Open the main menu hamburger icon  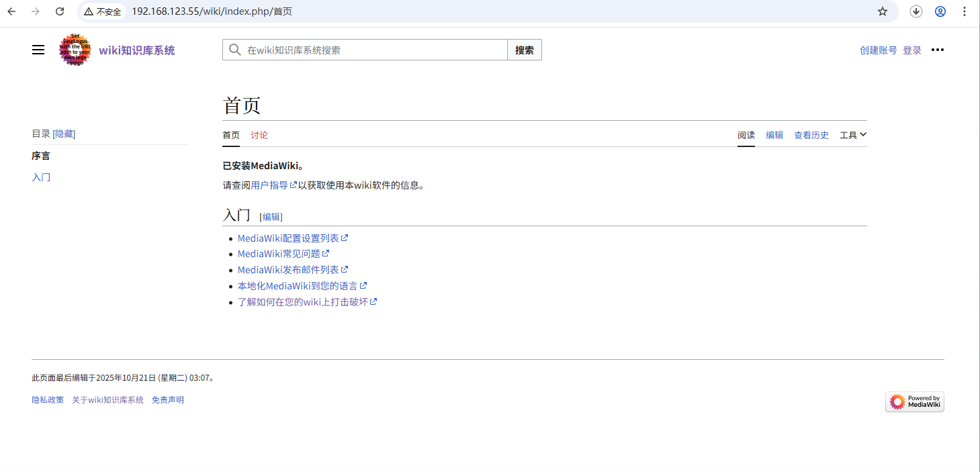[x=38, y=49]
